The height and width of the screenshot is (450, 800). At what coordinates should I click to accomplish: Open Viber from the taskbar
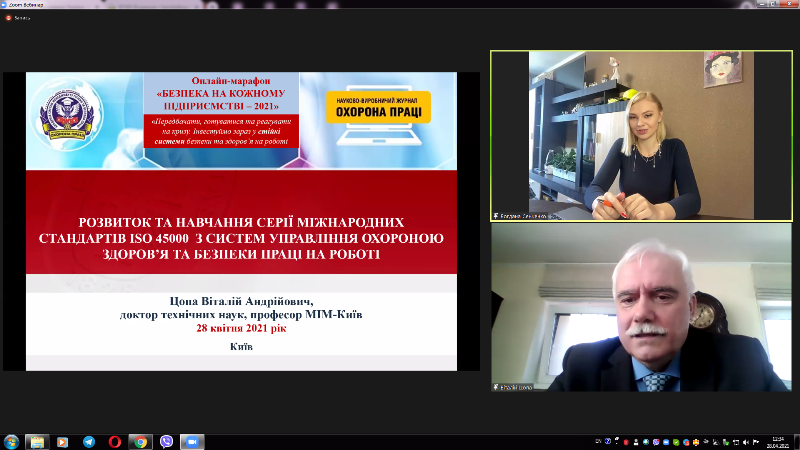[x=167, y=441]
